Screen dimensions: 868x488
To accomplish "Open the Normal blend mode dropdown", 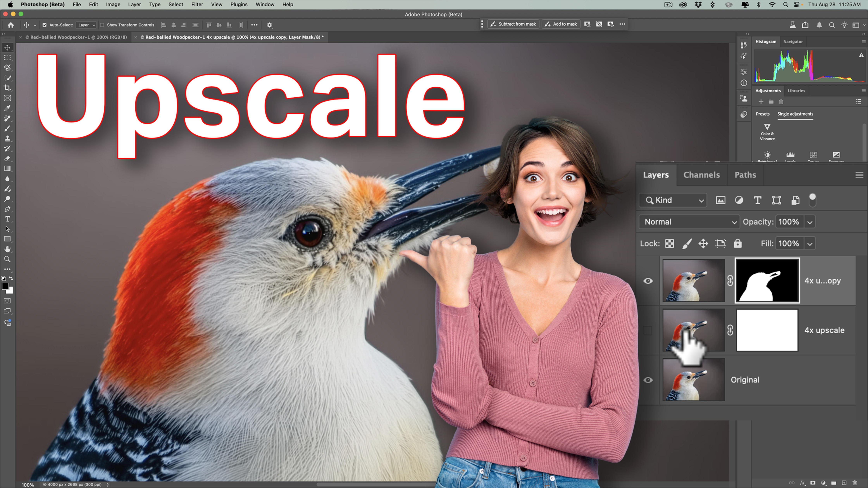I will pyautogui.click(x=689, y=222).
